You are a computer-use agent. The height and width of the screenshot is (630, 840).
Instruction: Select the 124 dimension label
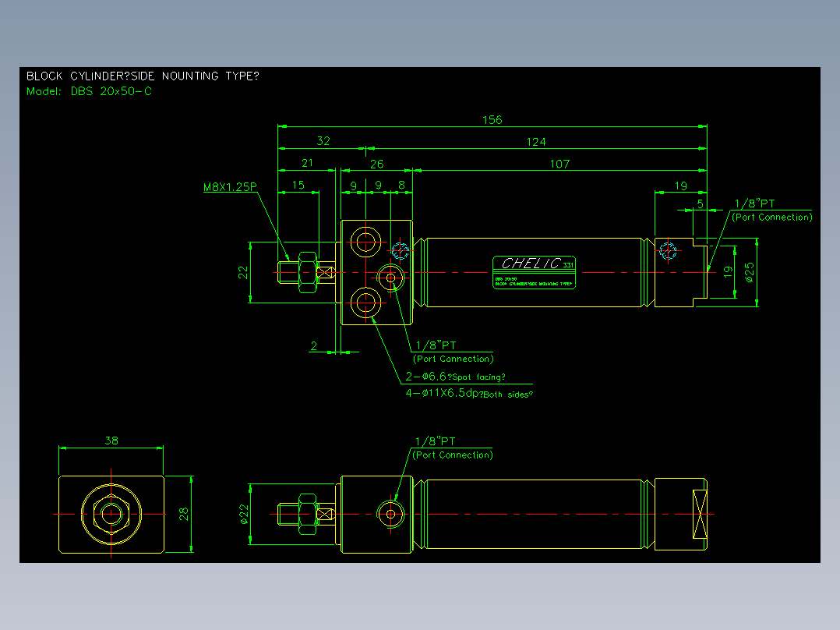(x=536, y=142)
